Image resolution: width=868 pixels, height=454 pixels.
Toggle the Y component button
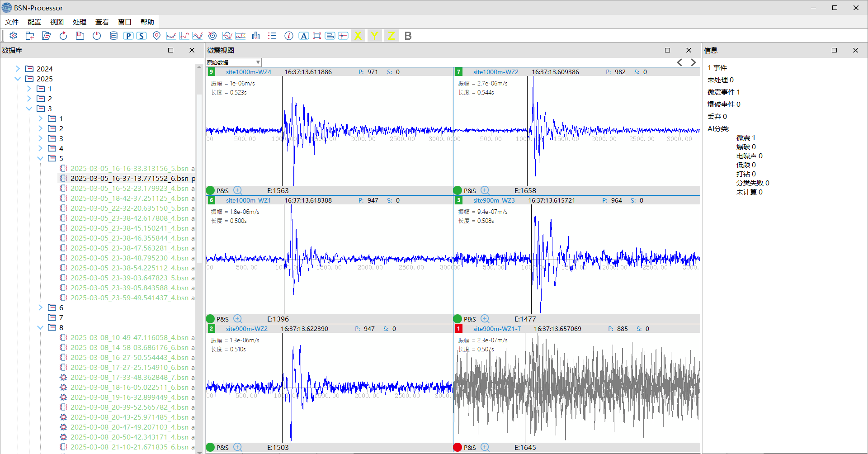tap(374, 36)
